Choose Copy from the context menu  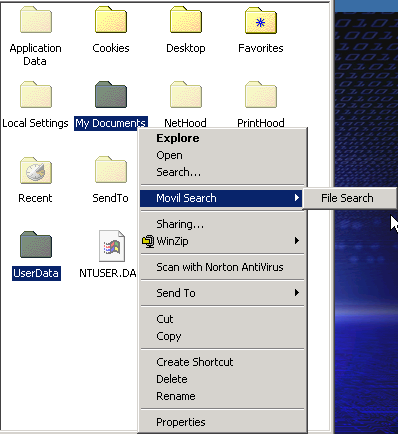(222, 336)
